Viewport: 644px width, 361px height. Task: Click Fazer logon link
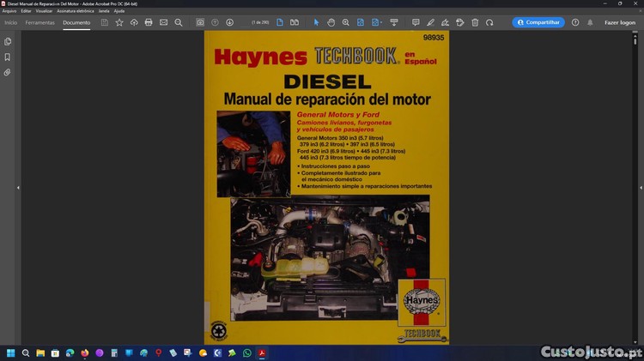[620, 22]
